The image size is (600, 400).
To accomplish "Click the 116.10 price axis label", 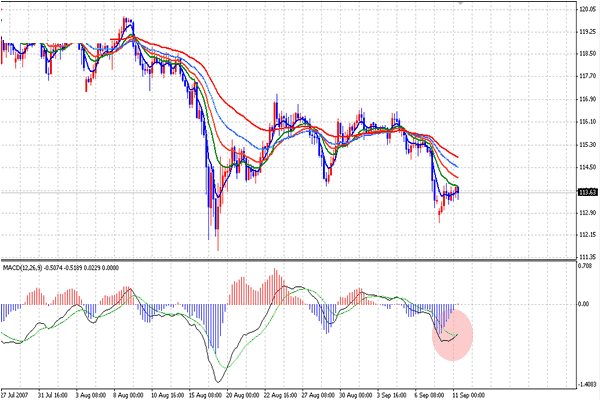I will coord(588,122).
